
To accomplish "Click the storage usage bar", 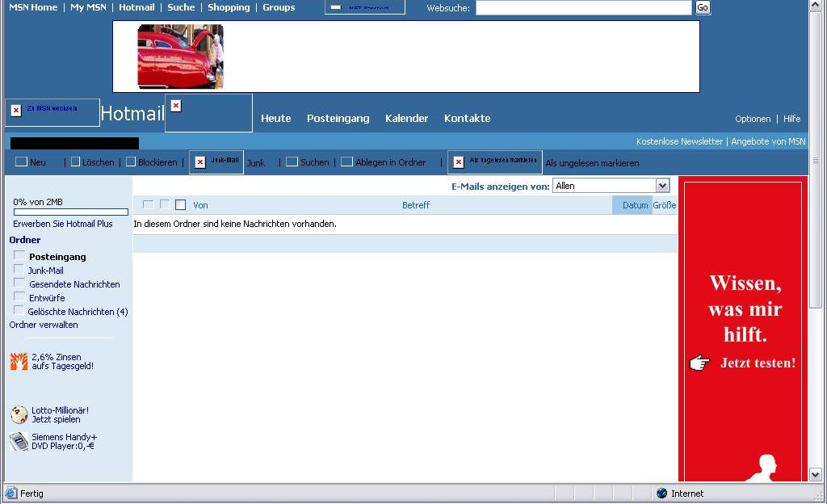I will (71, 212).
